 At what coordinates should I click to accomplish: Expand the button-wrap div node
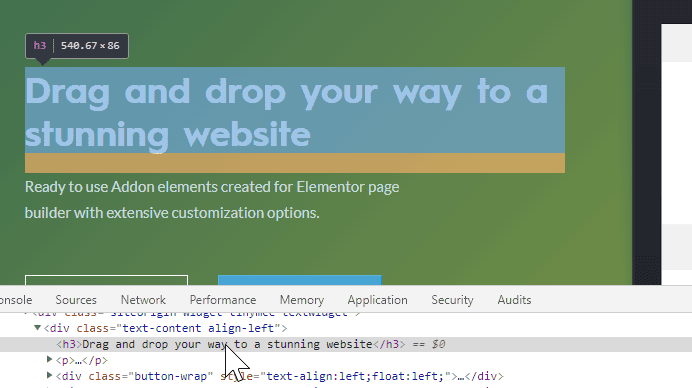[49, 376]
